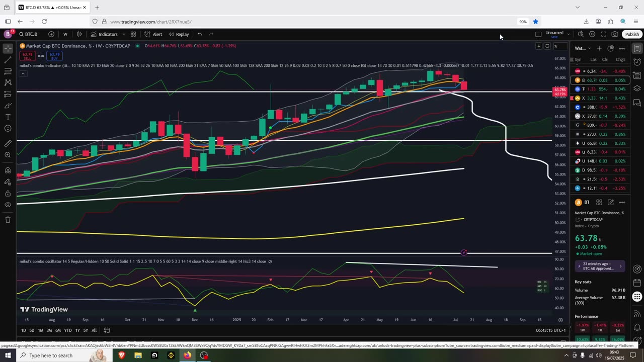644x362 pixels.
Task: Open chart settings gear icon
Action: tap(592, 34)
